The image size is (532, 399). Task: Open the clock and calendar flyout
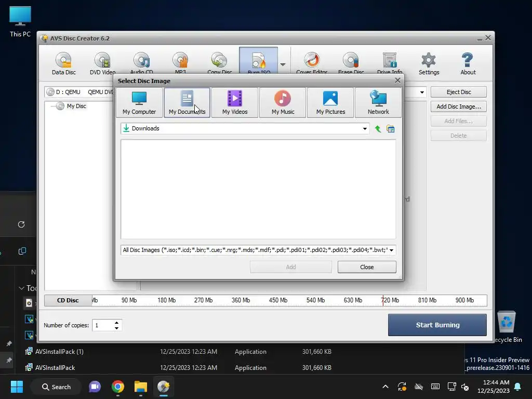click(x=494, y=387)
